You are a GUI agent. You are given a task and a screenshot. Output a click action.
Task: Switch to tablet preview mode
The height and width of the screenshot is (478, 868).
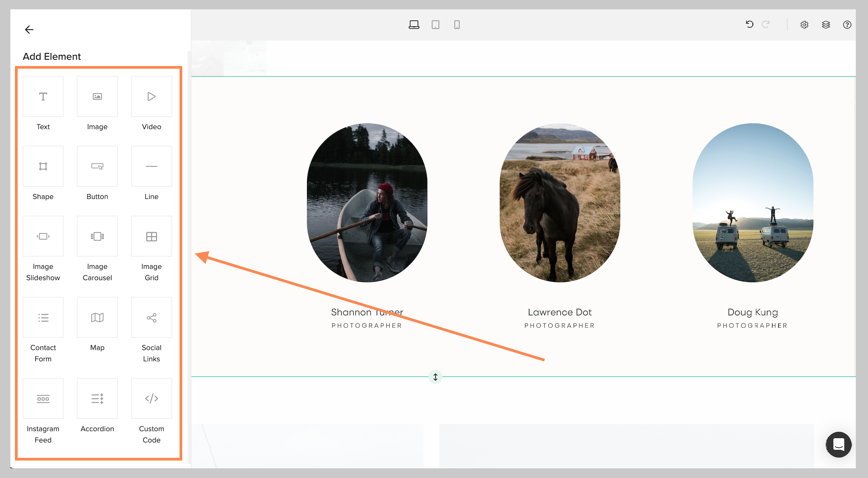coord(435,24)
